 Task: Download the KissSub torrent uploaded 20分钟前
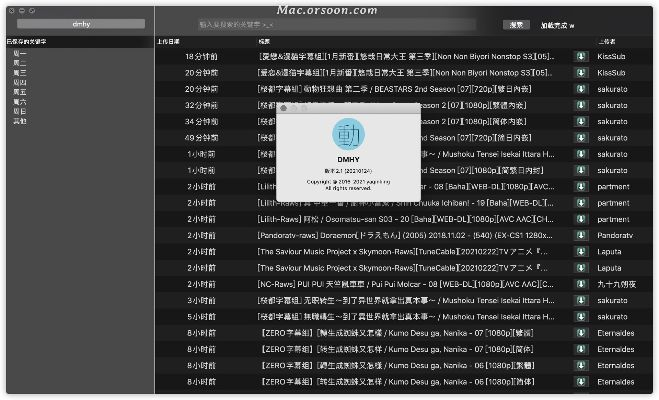(581, 73)
